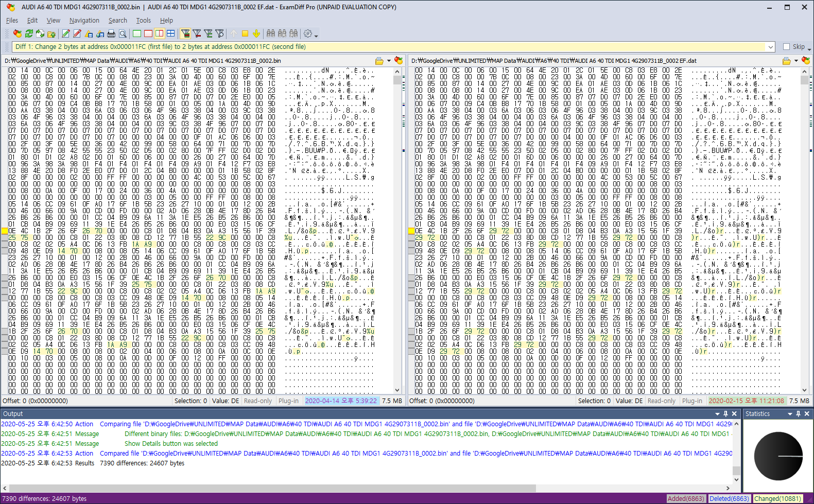
Task: Click the right pane open-file folder icon
Action: [x=787, y=61]
